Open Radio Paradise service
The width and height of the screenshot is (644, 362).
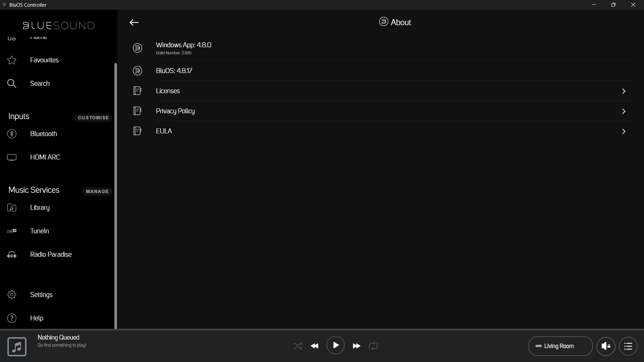coord(51,254)
